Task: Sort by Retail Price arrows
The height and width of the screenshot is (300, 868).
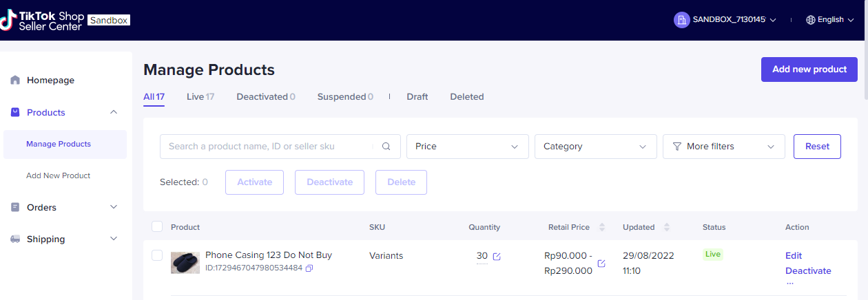Action: [x=602, y=227]
